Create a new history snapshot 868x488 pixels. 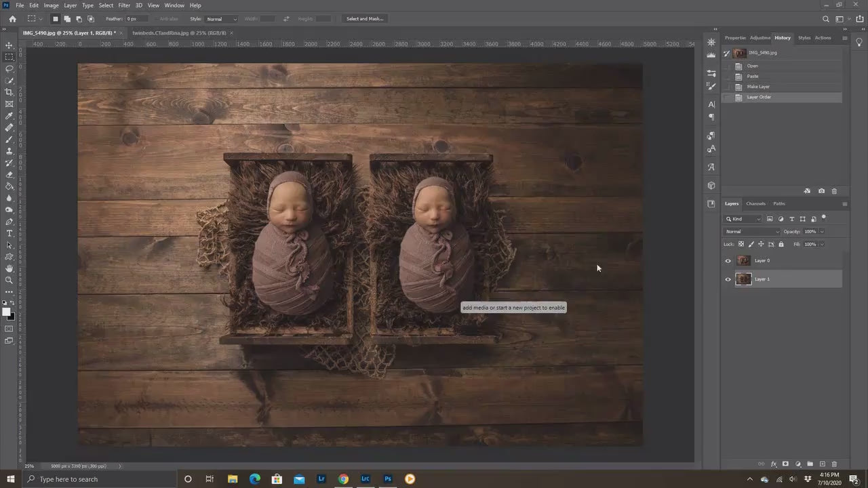821,191
